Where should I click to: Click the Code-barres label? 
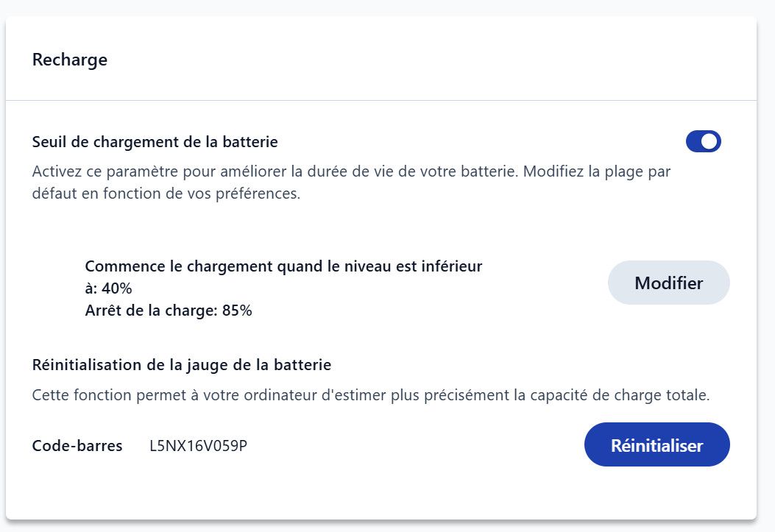(x=77, y=446)
